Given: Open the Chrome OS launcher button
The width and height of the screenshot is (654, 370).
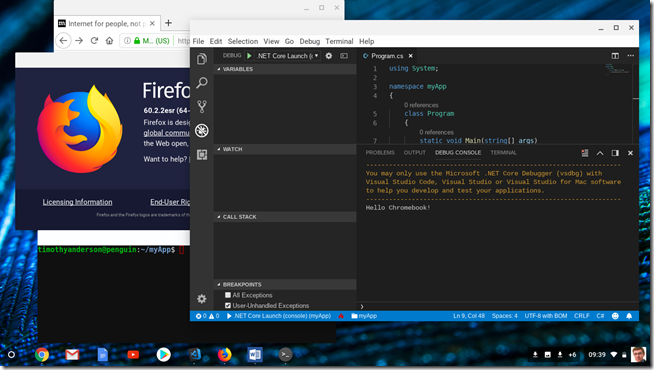Looking at the screenshot, I should [11, 355].
